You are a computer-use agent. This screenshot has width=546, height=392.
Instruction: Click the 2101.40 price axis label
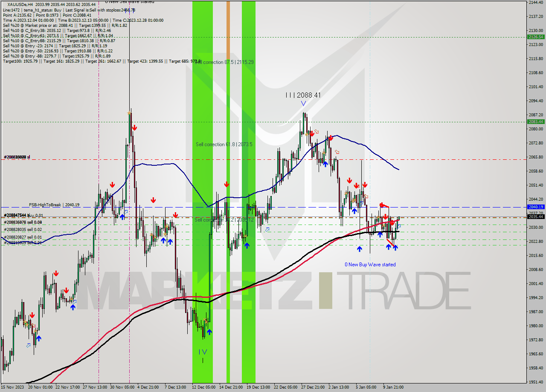point(536,87)
